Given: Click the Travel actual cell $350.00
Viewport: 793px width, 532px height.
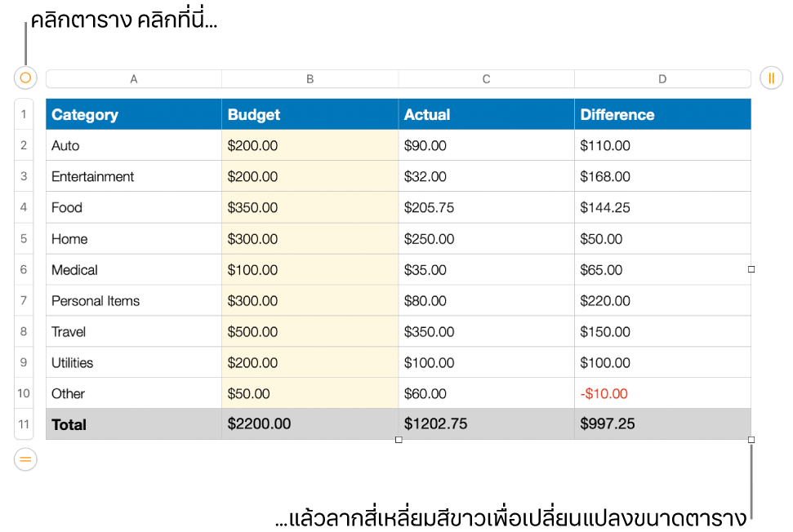Looking at the screenshot, I should point(486,332).
